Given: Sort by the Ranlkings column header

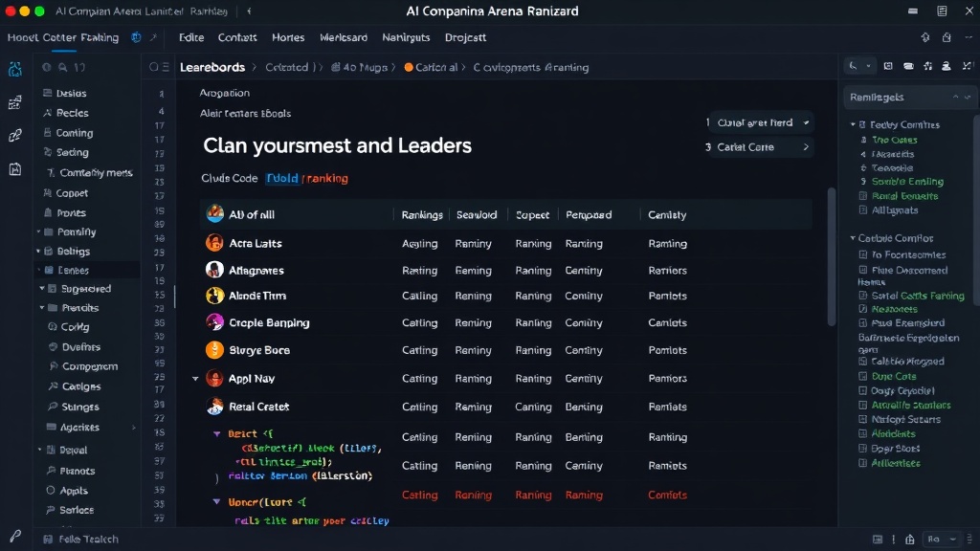Looking at the screenshot, I should [422, 215].
